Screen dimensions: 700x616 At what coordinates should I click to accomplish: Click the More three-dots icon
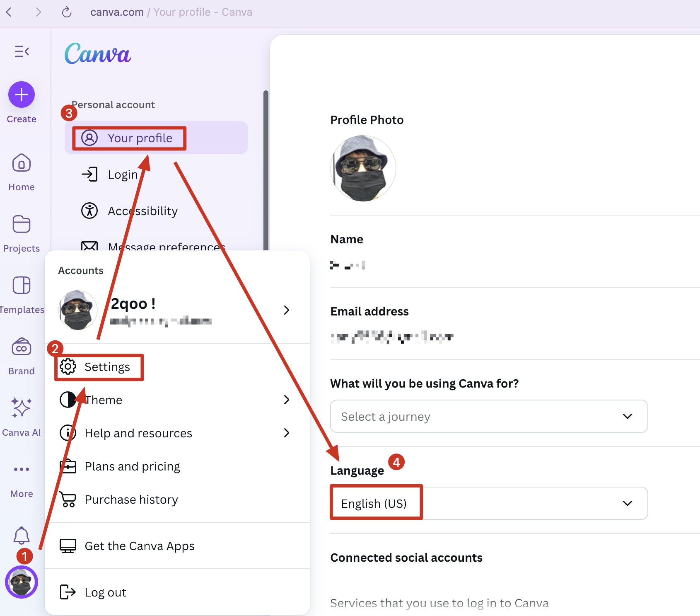click(x=22, y=469)
